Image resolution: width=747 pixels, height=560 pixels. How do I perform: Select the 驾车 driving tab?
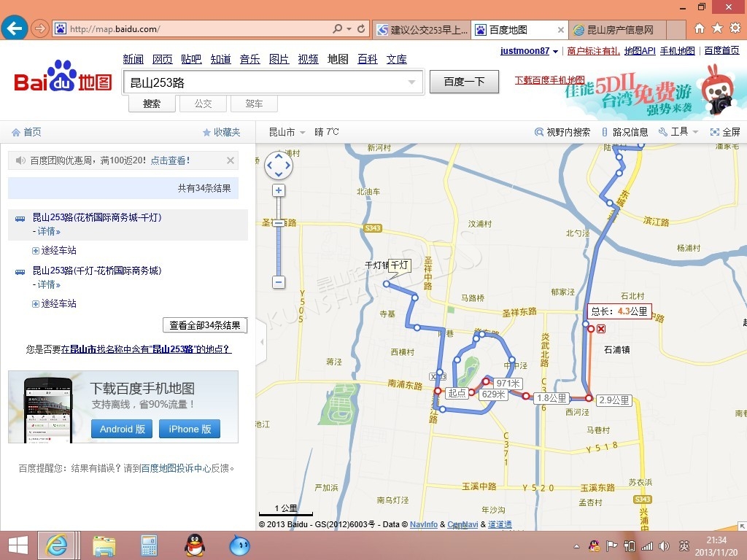pos(254,104)
